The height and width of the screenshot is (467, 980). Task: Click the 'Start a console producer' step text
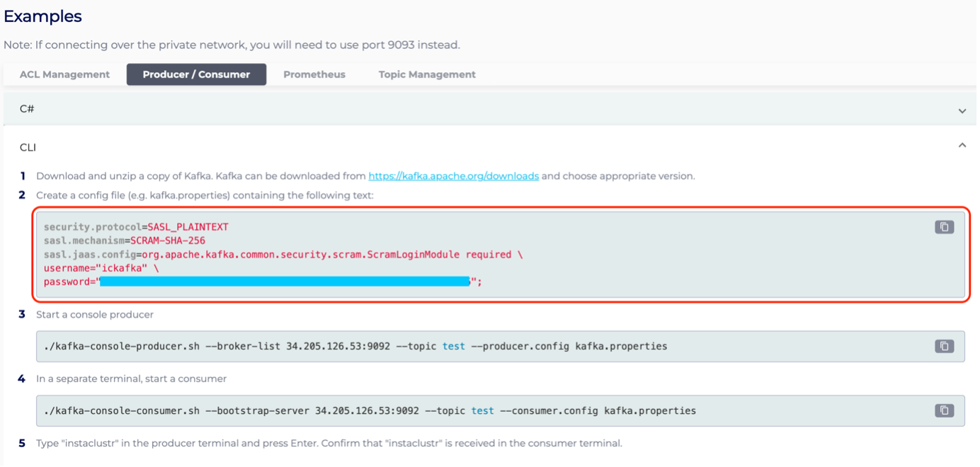coord(95,314)
